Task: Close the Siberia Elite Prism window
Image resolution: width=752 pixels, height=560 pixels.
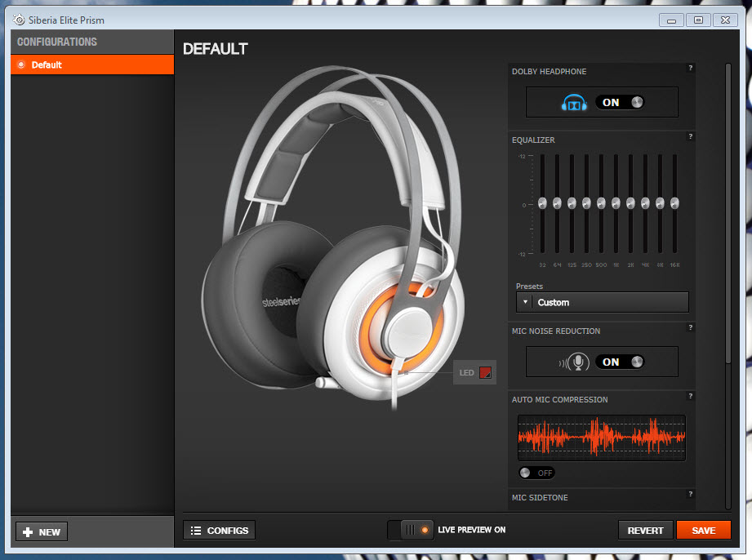Action: tap(725, 20)
